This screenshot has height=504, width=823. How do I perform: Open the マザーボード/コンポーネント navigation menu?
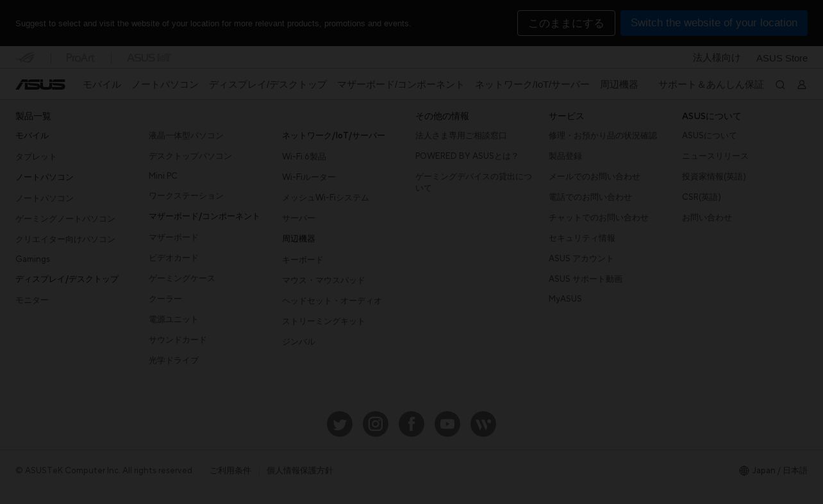(x=401, y=85)
